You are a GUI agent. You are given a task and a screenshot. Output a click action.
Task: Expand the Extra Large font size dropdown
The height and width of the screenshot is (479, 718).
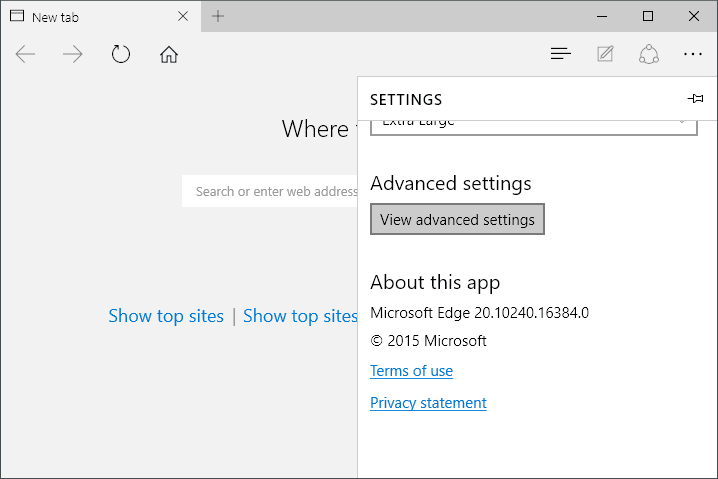[x=533, y=127]
